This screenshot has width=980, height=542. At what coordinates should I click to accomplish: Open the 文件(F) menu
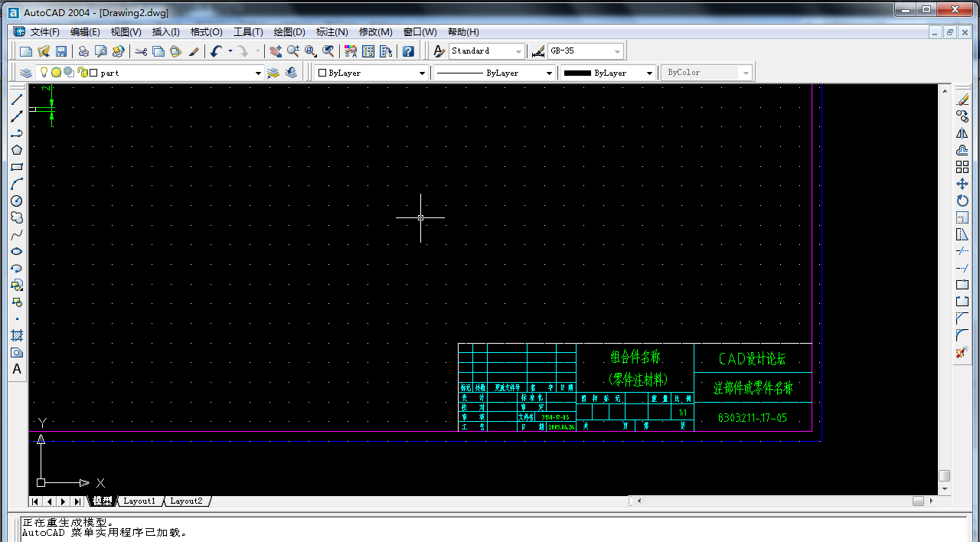click(44, 32)
